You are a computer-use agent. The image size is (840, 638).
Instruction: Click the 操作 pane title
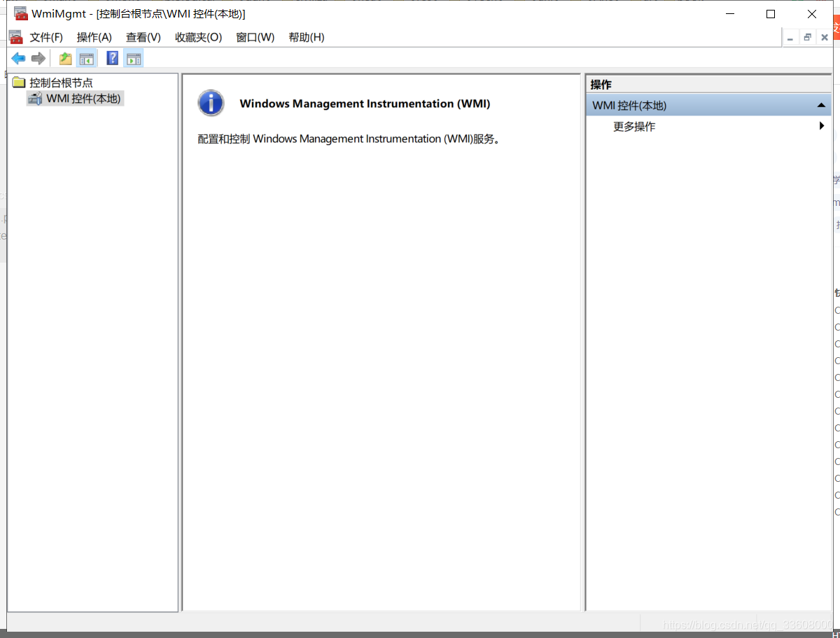(x=601, y=85)
